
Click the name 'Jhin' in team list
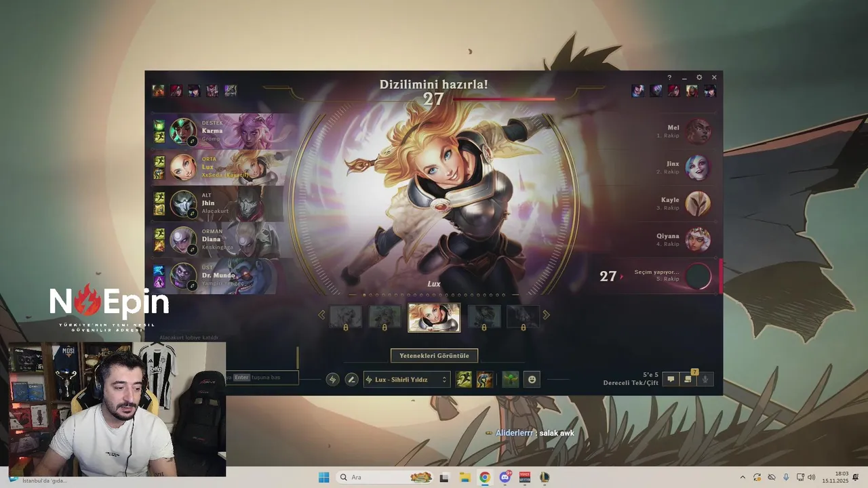pyautogui.click(x=209, y=203)
